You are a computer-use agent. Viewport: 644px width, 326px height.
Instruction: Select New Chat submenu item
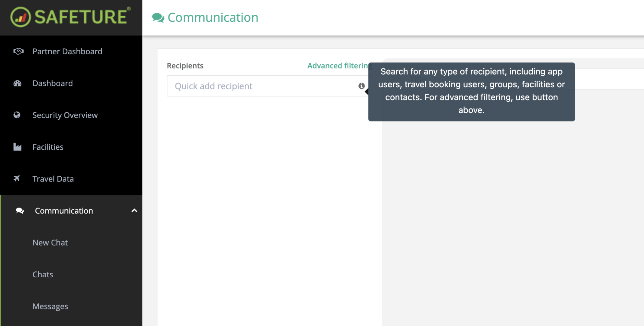pyautogui.click(x=50, y=243)
